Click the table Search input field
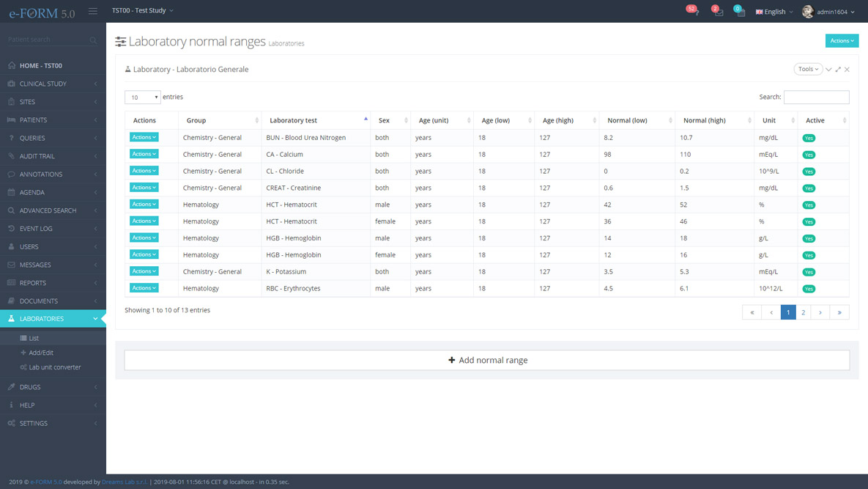 (x=816, y=97)
